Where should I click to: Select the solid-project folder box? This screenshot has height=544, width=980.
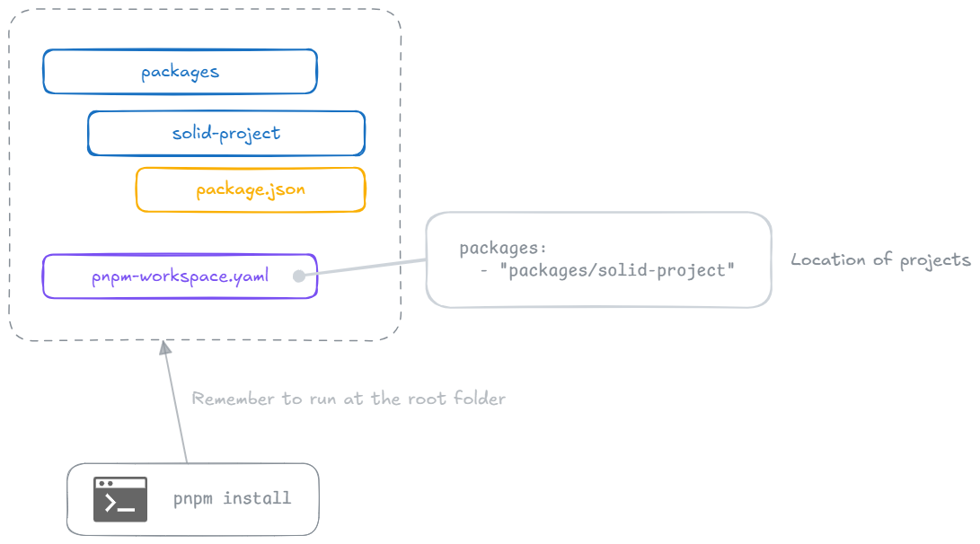click(x=226, y=134)
